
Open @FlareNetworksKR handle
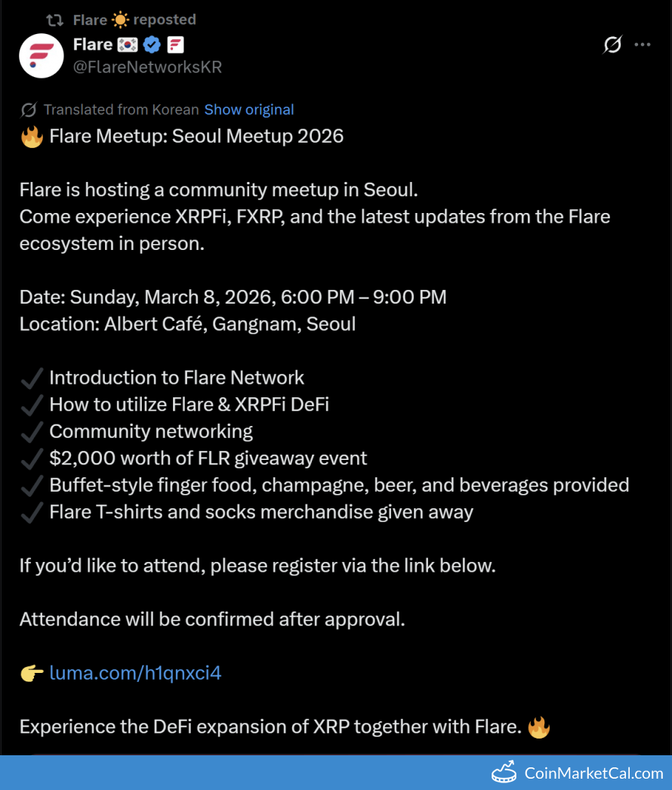coord(147,67)
